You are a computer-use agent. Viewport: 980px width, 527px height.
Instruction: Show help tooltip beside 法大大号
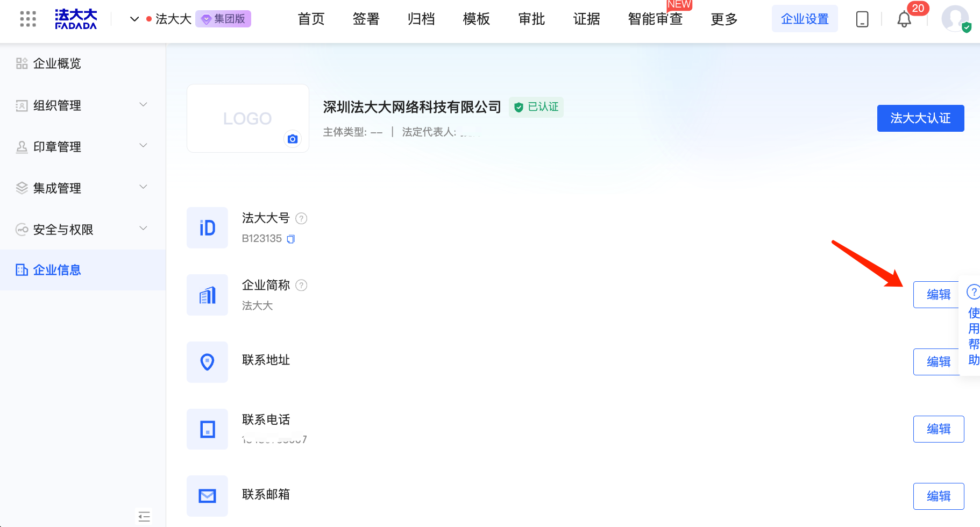301,218
